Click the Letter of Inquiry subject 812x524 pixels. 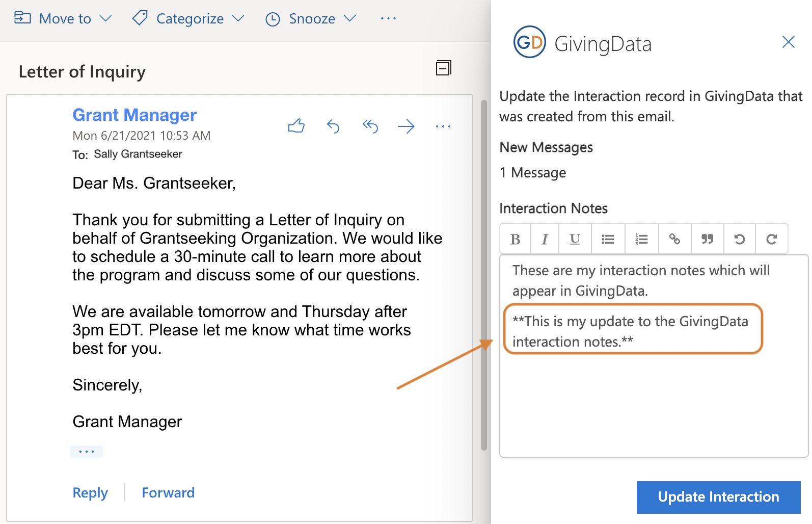82,72
